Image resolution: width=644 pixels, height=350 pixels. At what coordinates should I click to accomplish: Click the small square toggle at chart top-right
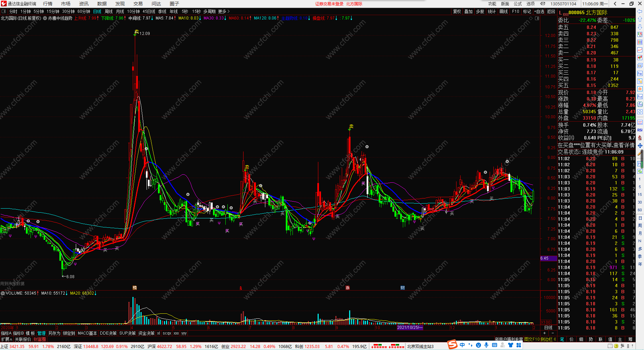pos(537,18)
